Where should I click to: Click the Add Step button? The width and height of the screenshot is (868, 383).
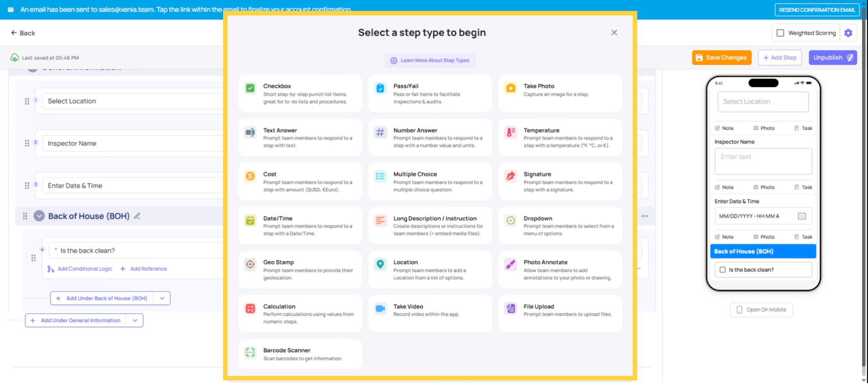(x=780, y=57)
